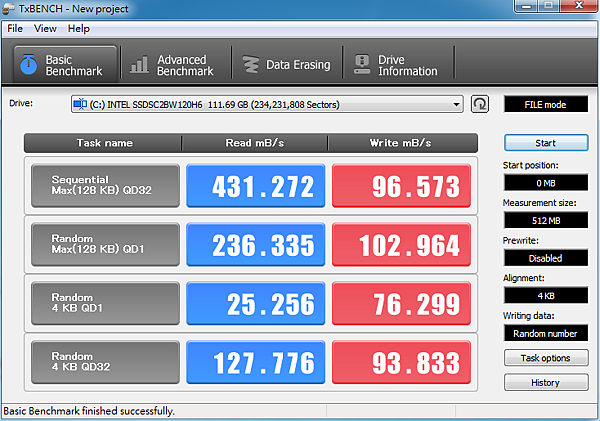Click the Writing data label
This screenshot has height=421, width=600.
(x=528, y=315)
